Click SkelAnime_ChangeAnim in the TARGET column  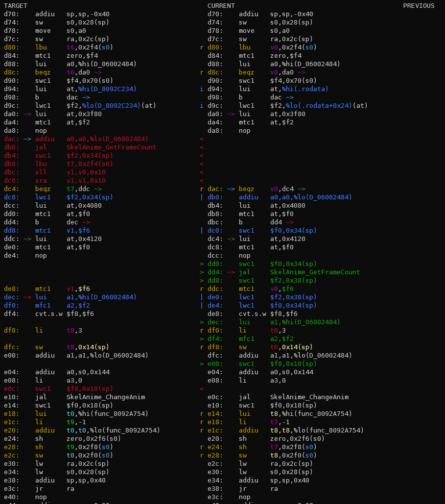coord(105,397)
